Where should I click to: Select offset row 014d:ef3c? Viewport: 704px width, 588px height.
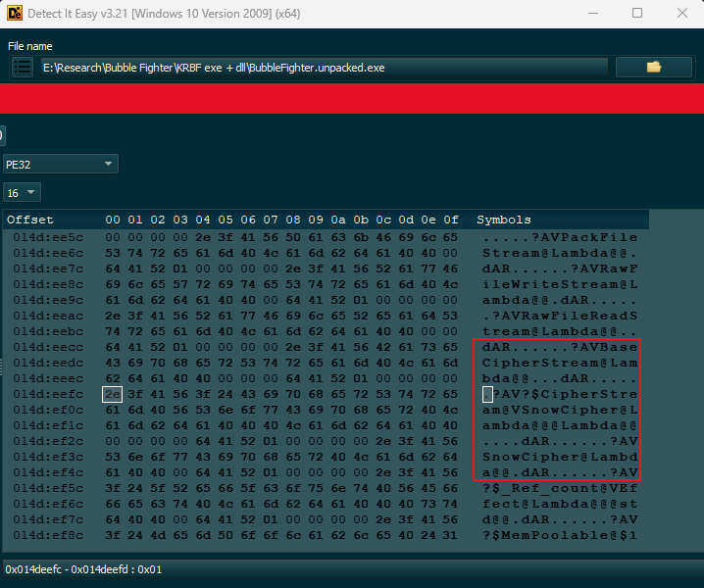48,457
